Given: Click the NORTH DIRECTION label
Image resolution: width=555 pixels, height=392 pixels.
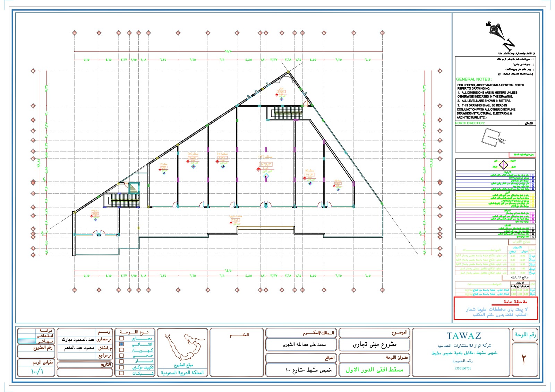Looking at the screenshot, I should pyautogui.click(x=470, y=123).
